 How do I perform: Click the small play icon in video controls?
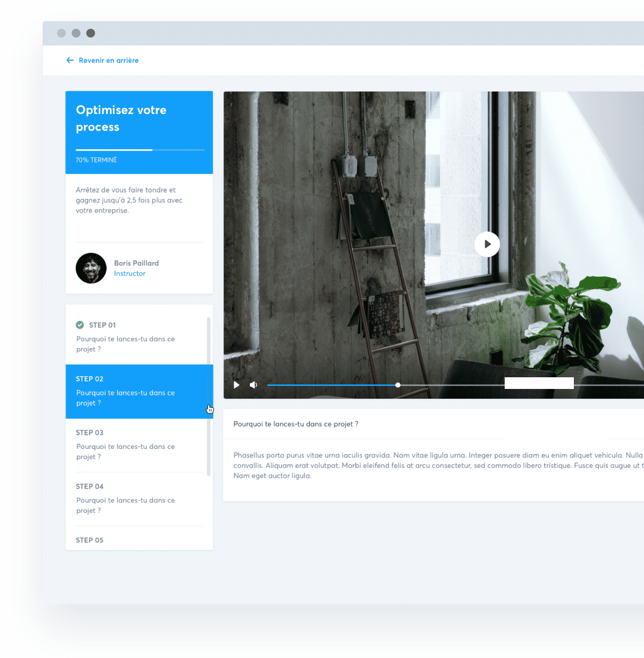pos(236,385)
